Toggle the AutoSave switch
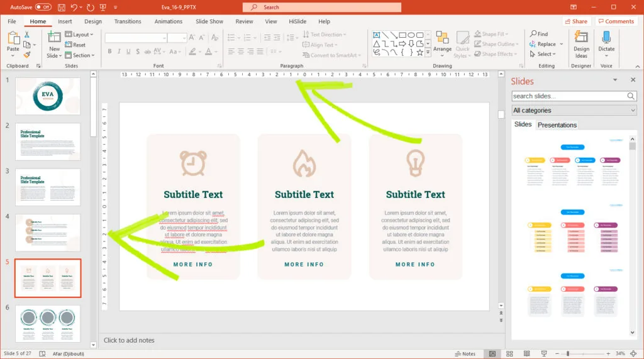 pos(43,8)
